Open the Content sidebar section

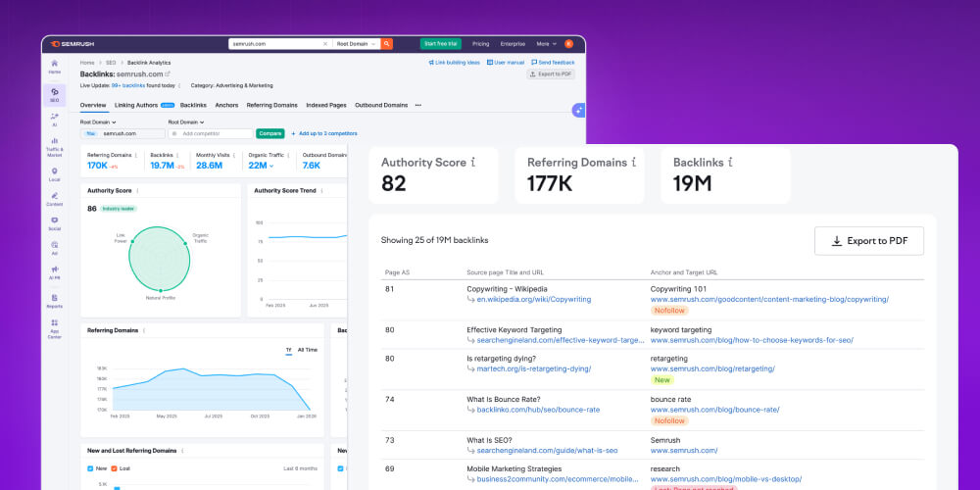click(x=54, y=199)
